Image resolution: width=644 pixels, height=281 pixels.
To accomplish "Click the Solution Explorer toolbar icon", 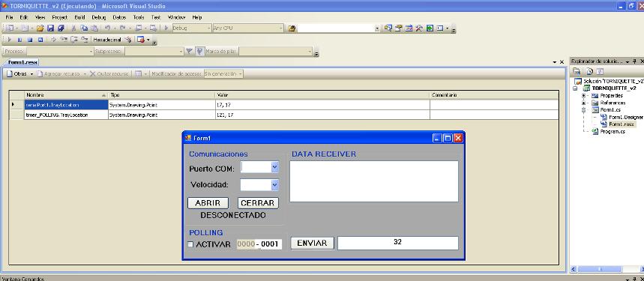I will (388, 28).
